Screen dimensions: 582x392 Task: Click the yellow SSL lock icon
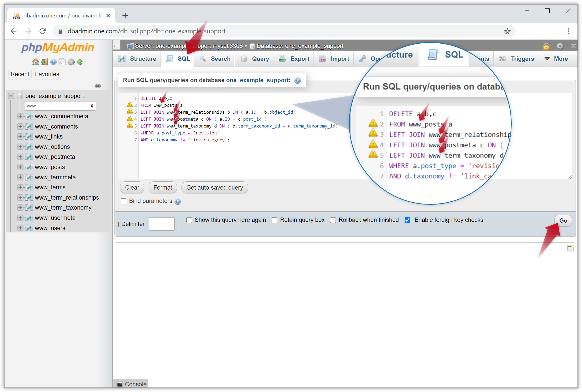point(546,46)
